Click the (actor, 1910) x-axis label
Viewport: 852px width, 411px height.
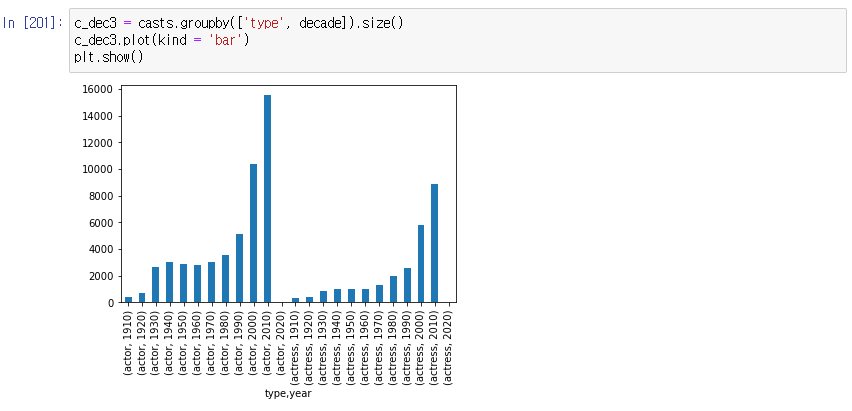coord(128,345)
